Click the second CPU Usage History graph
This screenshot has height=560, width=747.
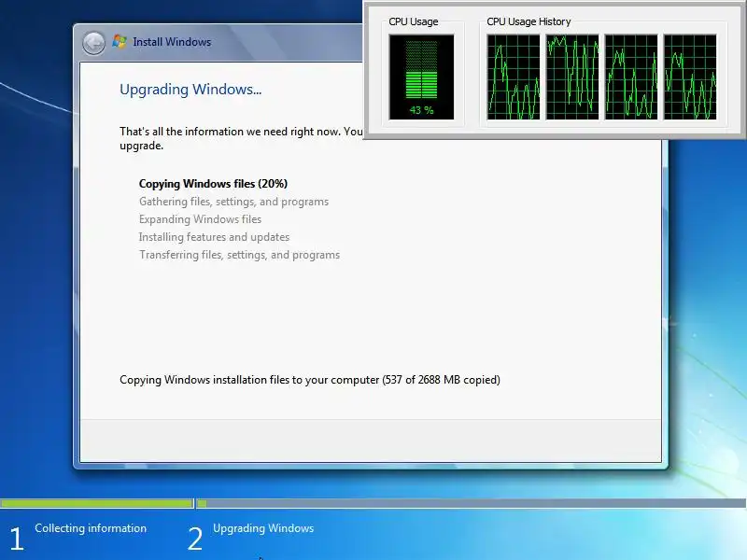572,77
